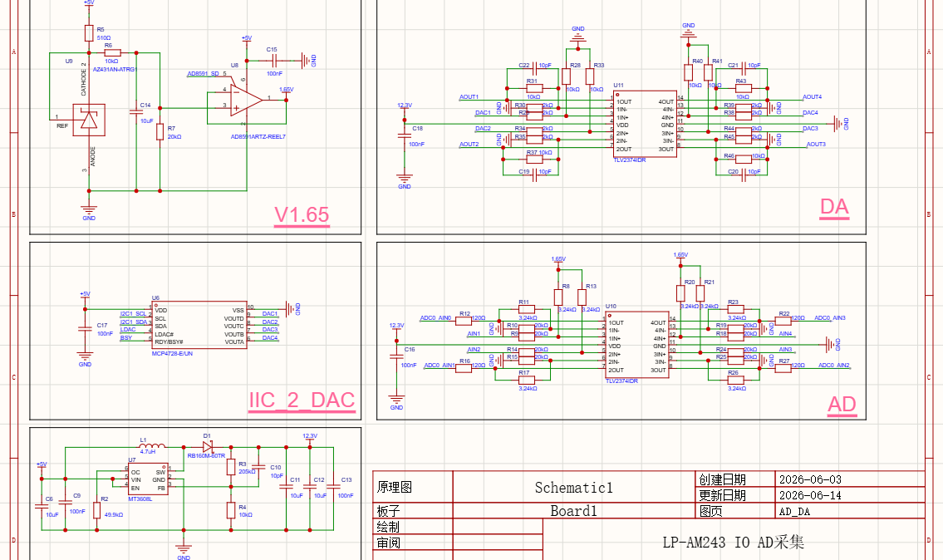943x560 pixels.
Task: Select capacitor C15 100nF near U8
Action: coord(274,60)
